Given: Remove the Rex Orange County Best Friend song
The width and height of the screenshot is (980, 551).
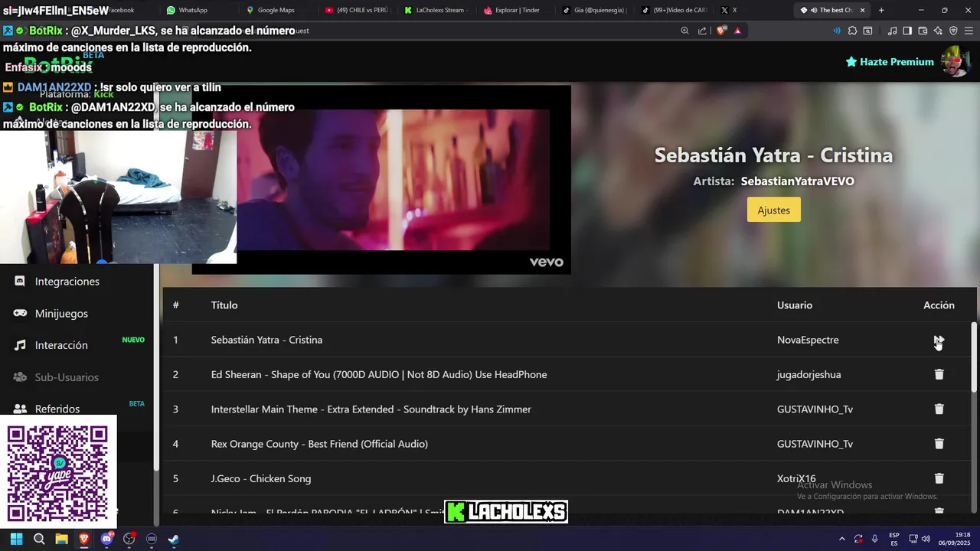Looking at the screenshot, I should 939,444.
